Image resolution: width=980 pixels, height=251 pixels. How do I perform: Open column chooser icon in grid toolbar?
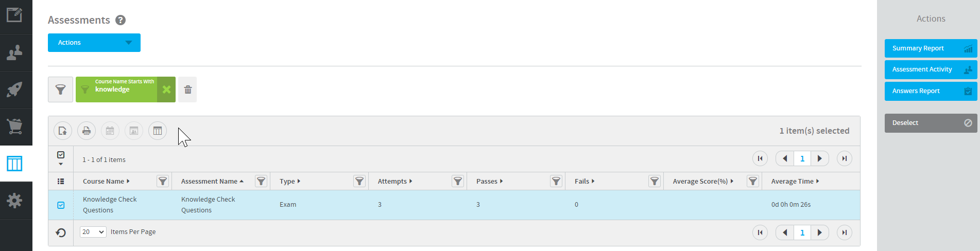click(x=158, y=131)
